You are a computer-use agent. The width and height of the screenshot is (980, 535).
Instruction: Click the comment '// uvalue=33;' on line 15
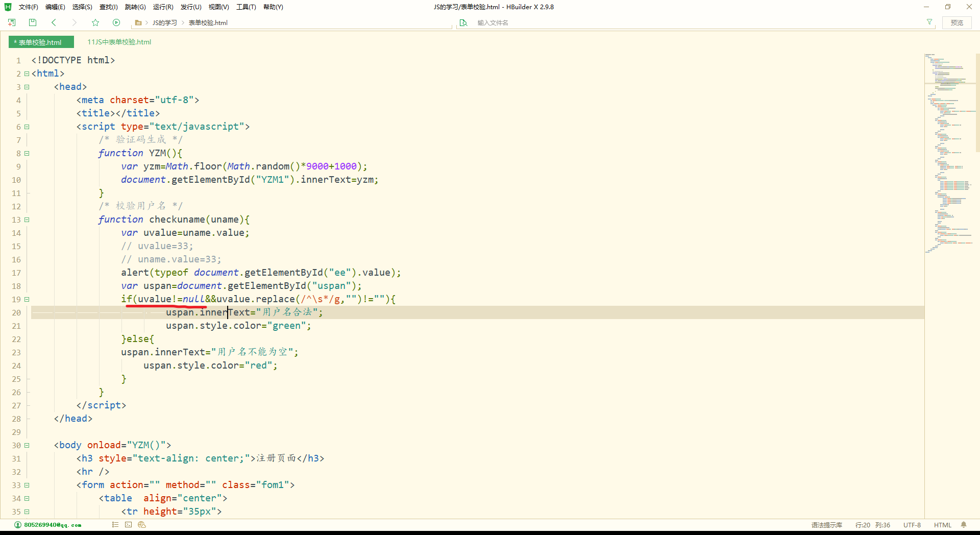pyautogui.click(x=157, y=246)
